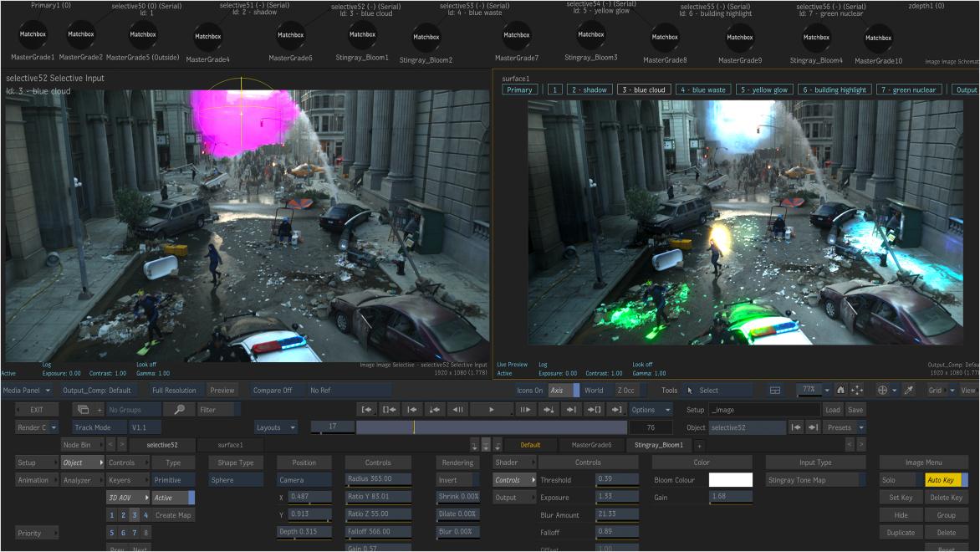Select the '5 - yellow glow' output tab
980x552 pixels.
pos(764,90)
